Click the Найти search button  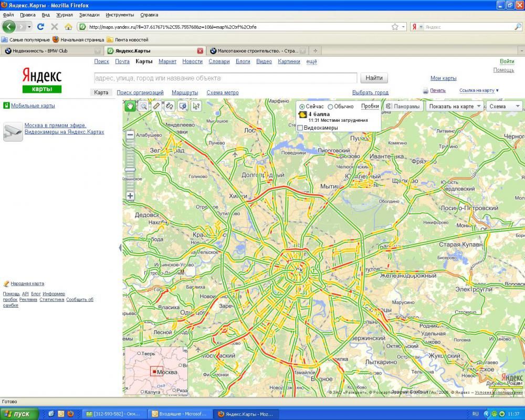(x=374, y=78)
